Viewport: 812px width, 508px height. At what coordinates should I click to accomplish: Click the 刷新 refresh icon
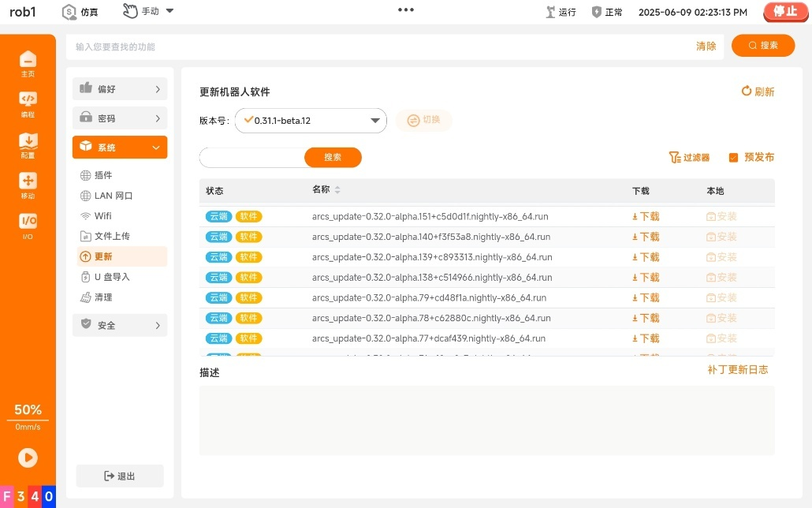[747, 92]
